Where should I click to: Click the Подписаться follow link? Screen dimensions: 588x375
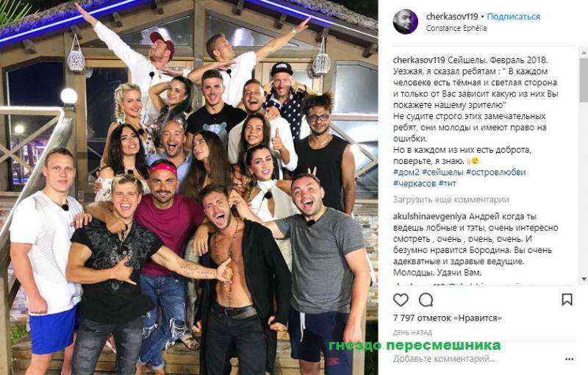coord(513,16)
